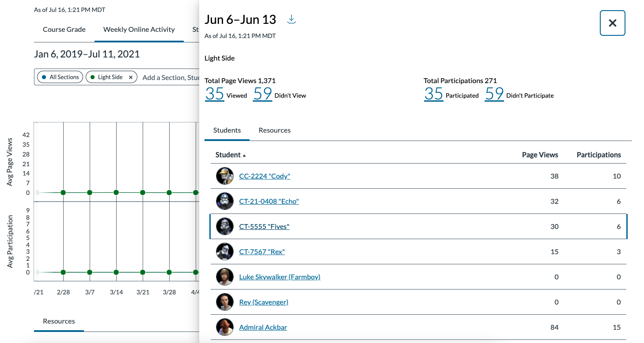Open the Students tab in panel

[x=227, y=130]
